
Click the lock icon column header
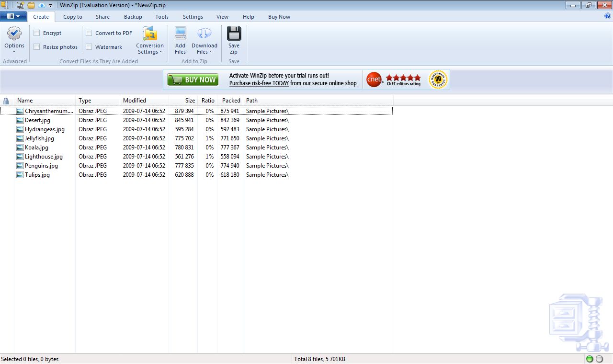click(x=6, y=101)
